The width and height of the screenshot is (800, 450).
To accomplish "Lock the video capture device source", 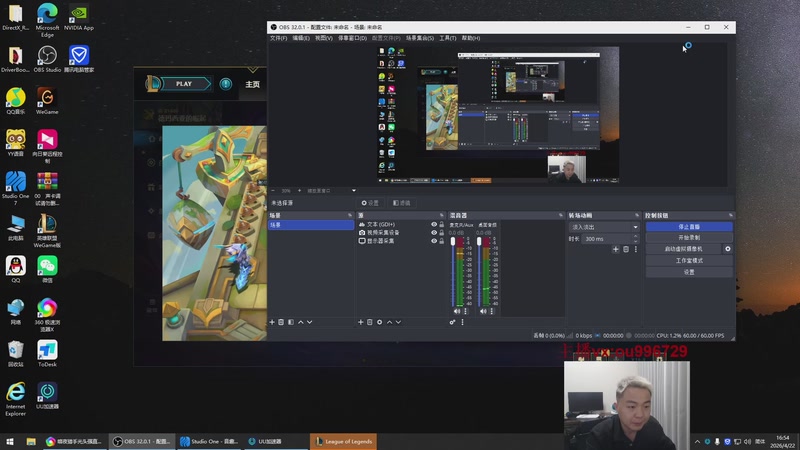I will pos(442,233).
